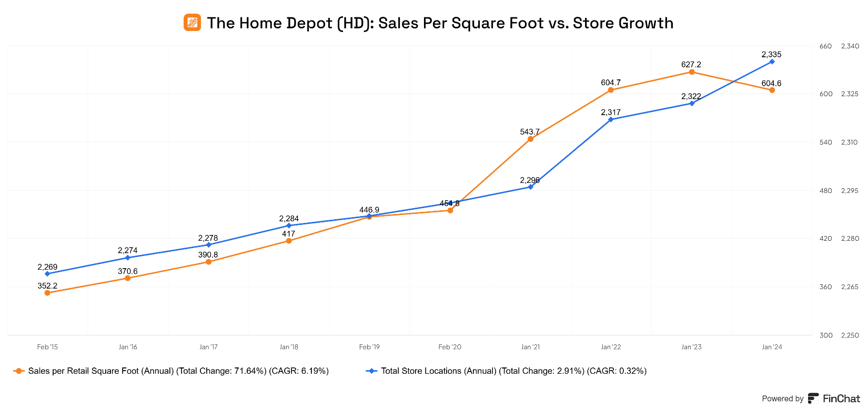Image resolution: width=868 pixels, height=410 pixels.
Task: Click the blue legend marker for Total Store Locations
Action: tap(372, 371)
